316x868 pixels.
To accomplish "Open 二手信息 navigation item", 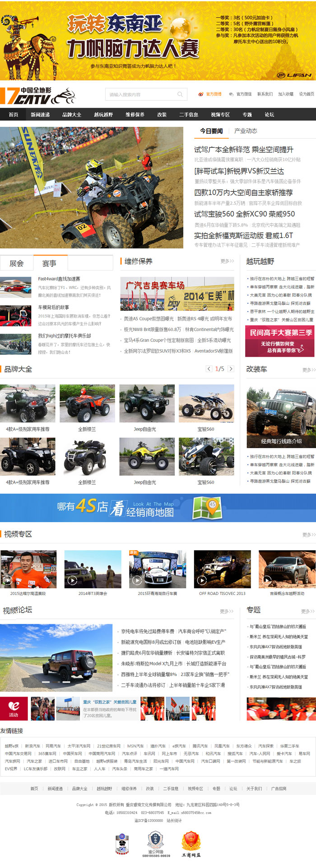I will pos(189,114).
